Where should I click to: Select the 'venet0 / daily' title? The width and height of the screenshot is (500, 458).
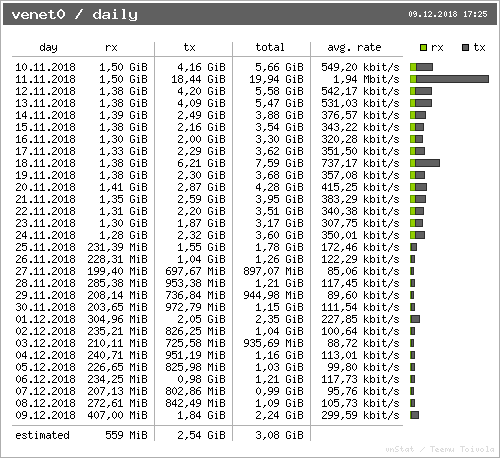pyautogui.click(x=75, y=15)
